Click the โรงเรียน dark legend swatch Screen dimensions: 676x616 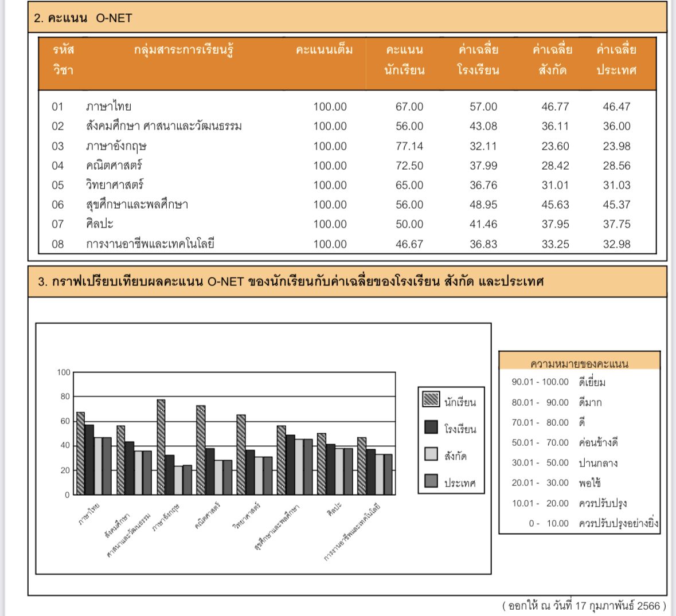[431, 427]
